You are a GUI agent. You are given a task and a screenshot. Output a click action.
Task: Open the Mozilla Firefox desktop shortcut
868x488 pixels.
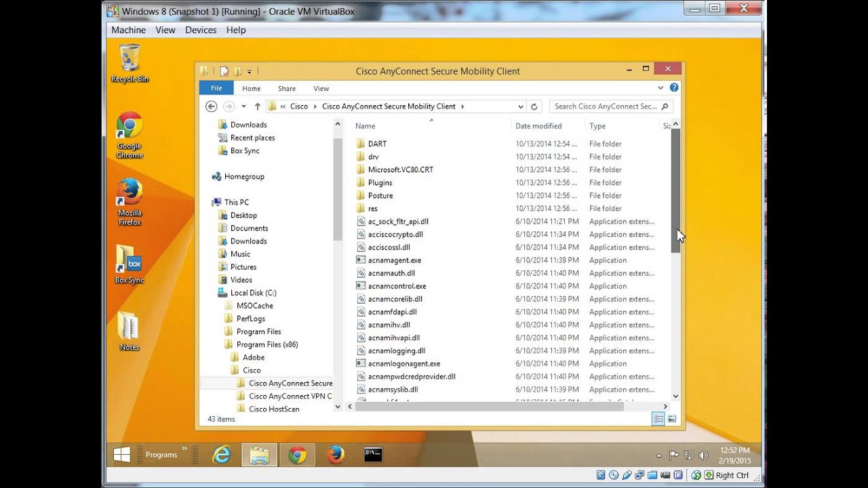(x=130, y=202)
